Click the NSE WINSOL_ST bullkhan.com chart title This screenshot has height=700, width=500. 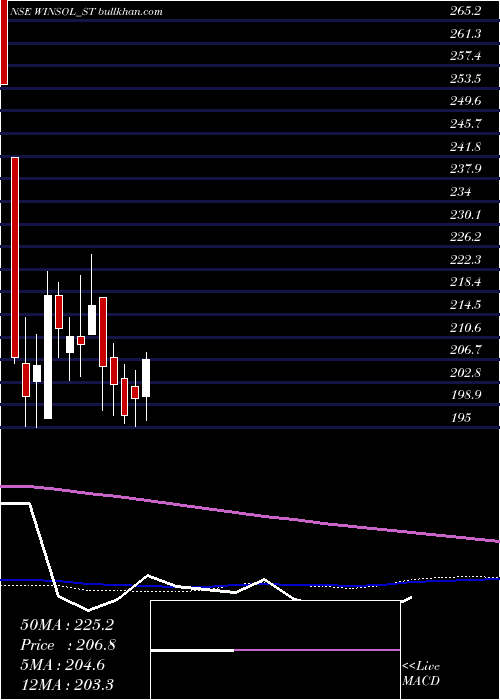(x=87, y=12)
